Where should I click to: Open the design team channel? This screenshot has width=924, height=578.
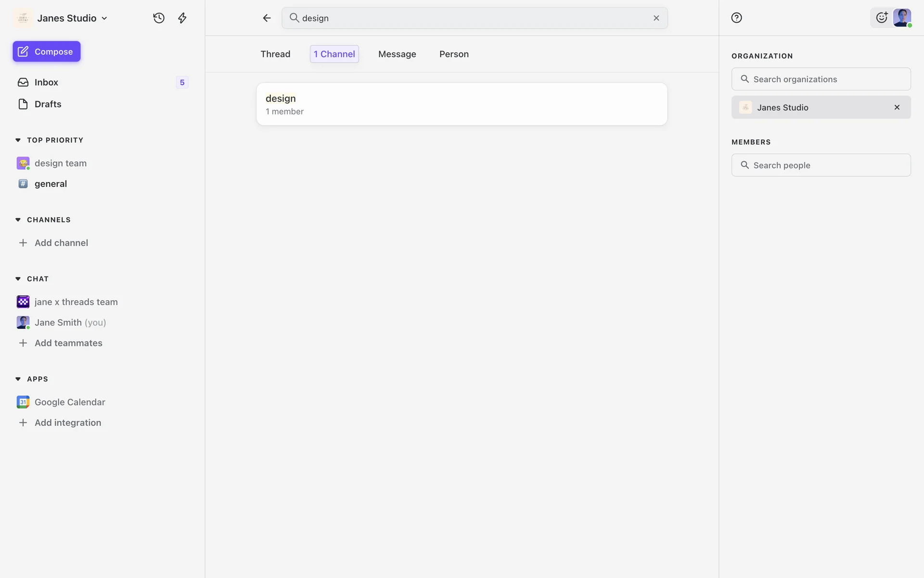(x=60, y=163)
